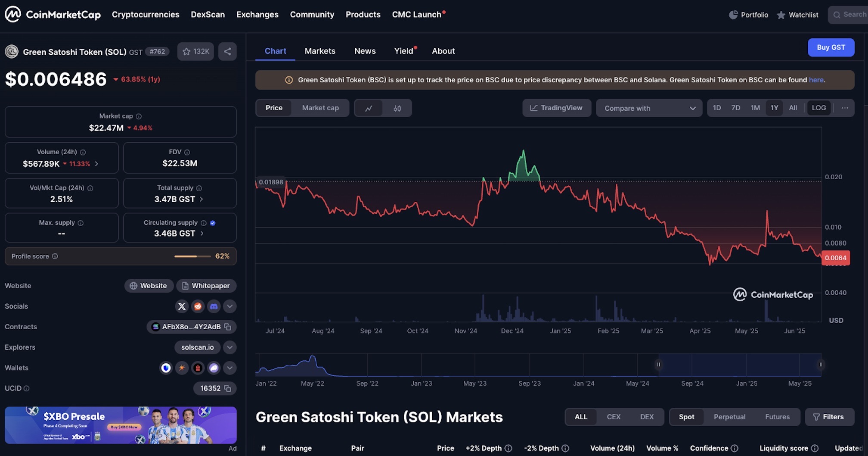Select the Price chart toggle
The image size is (868, 456).
coord(274,108)
